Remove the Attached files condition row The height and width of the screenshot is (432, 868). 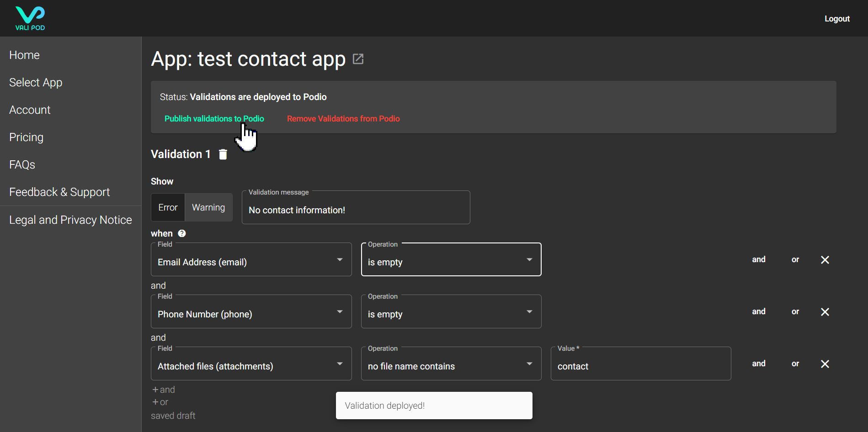pyautogui.click(x=825, y=364)
